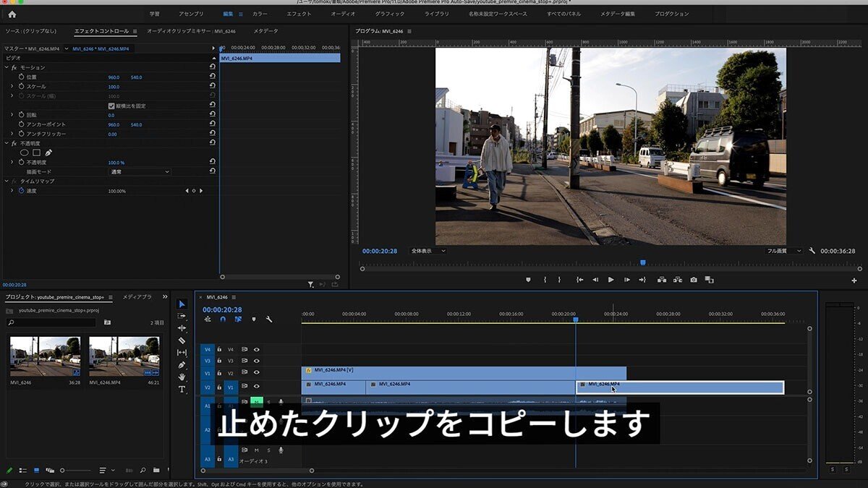Create a 4-point rectangle mask under opacity

[x=36, y=153]
